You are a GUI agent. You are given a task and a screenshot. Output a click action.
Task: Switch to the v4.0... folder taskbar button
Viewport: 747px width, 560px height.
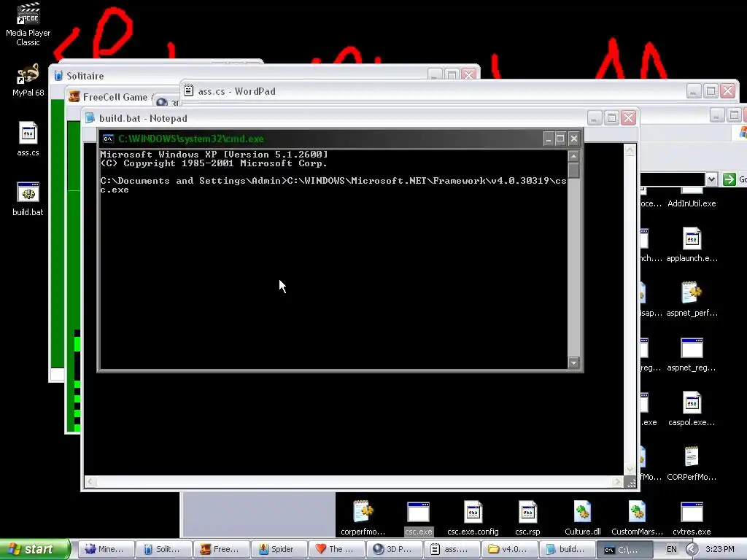(509, 549)
